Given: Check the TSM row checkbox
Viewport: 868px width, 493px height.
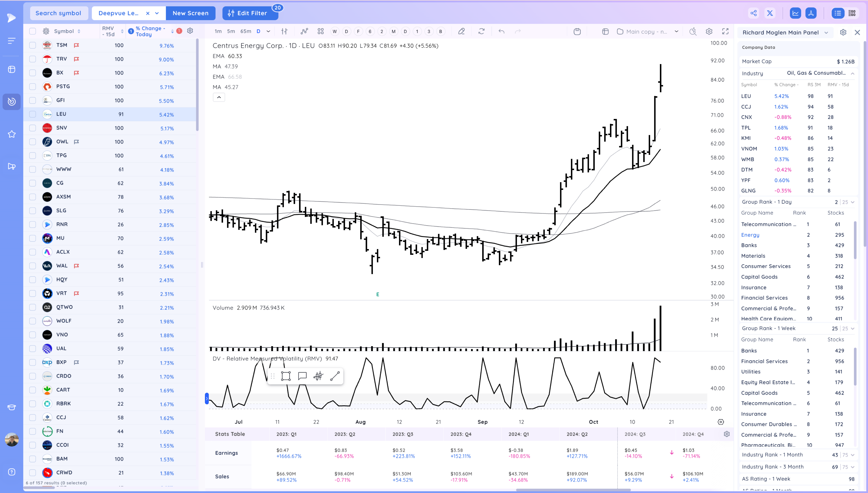Looking at the screenshot, I should 33,45.
